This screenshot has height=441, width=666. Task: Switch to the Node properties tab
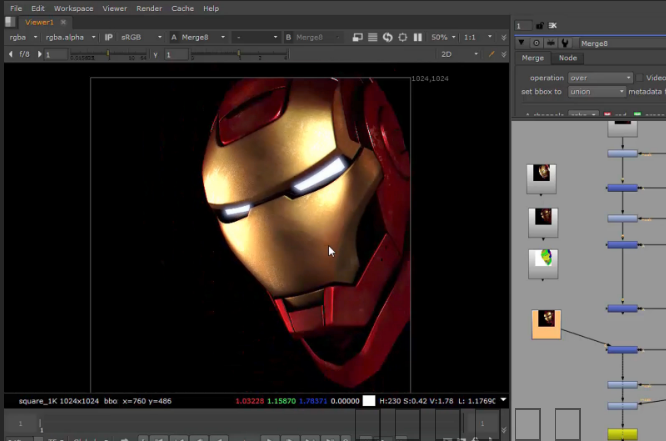568,58
